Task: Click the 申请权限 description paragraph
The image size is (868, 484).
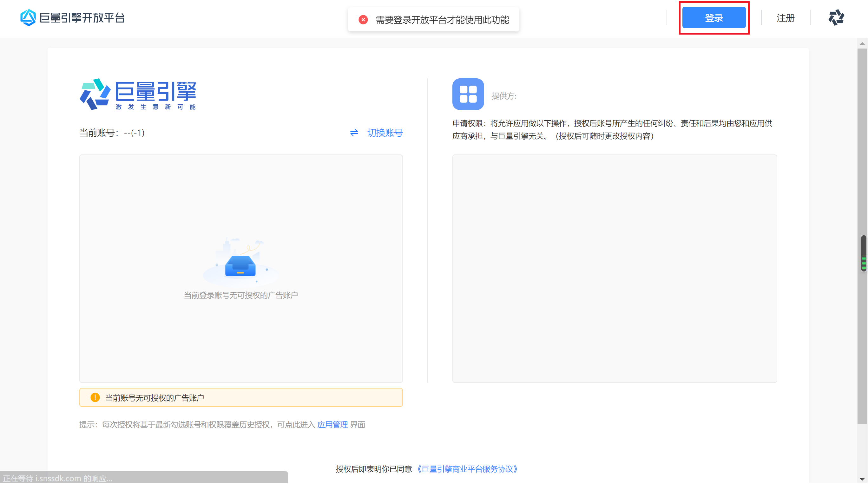Action: click(x=612, y=130)
